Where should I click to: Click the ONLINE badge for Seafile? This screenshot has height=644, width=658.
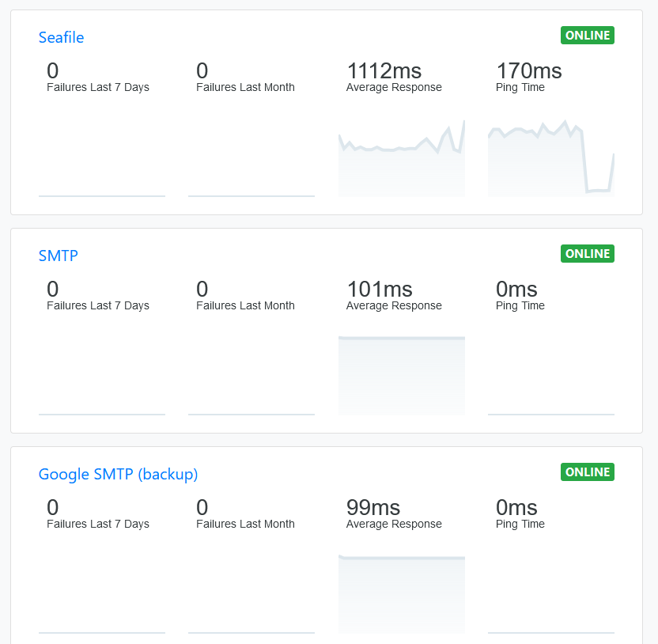tap(587, 35)
